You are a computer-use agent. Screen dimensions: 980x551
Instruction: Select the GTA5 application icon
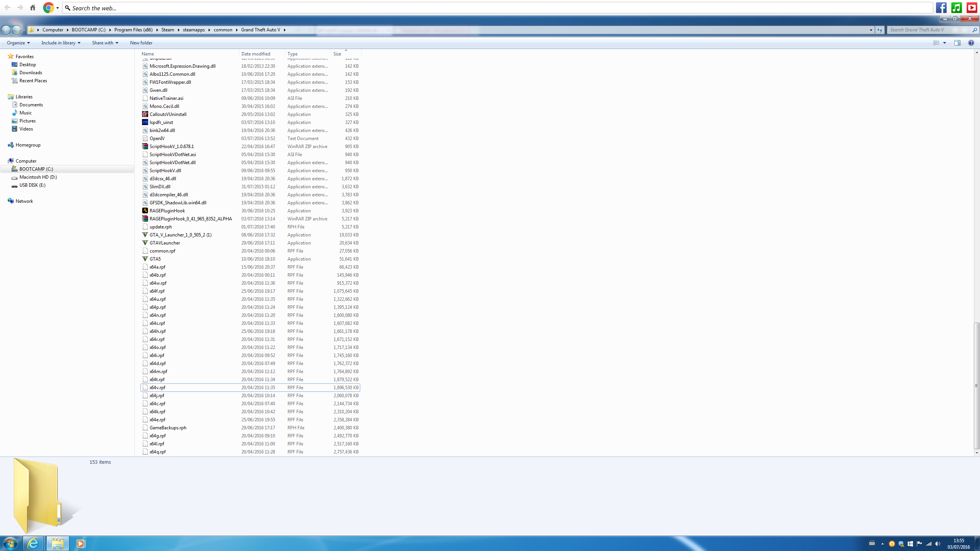coord(145,259)
